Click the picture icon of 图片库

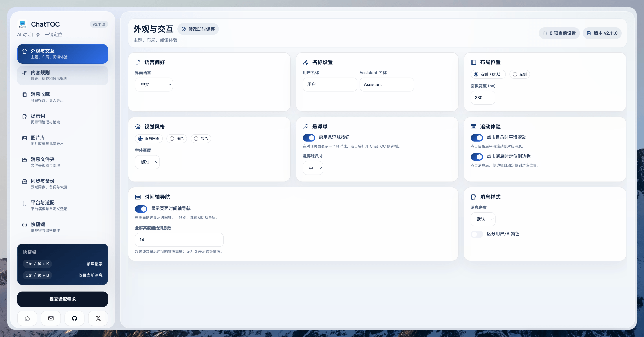[x=25, y=138]
